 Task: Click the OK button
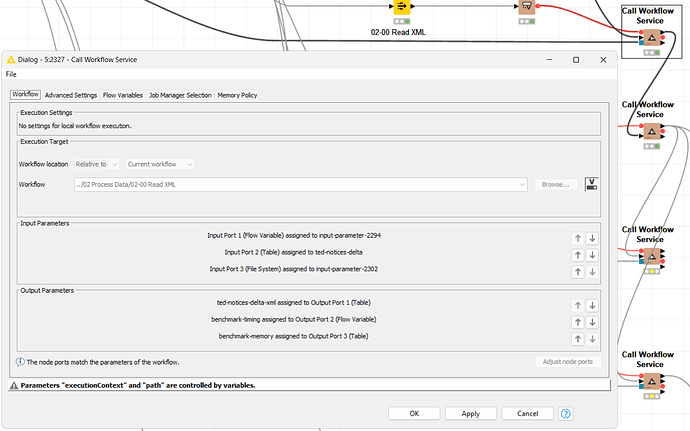[x=414, y=413]
